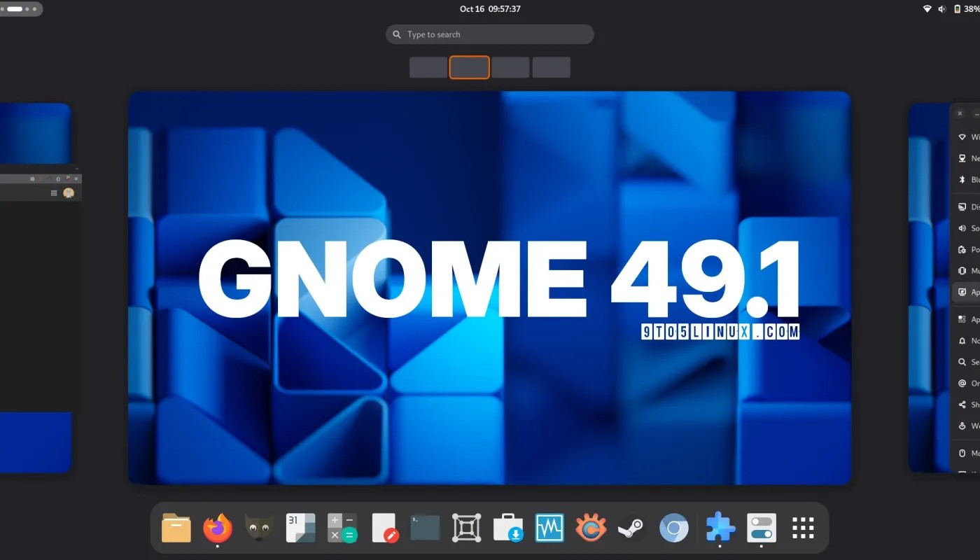Image resolution: width=980 pixels, height=560 pixels.
Task: Click the Type to search field
Action: click(x=489, y=34)
